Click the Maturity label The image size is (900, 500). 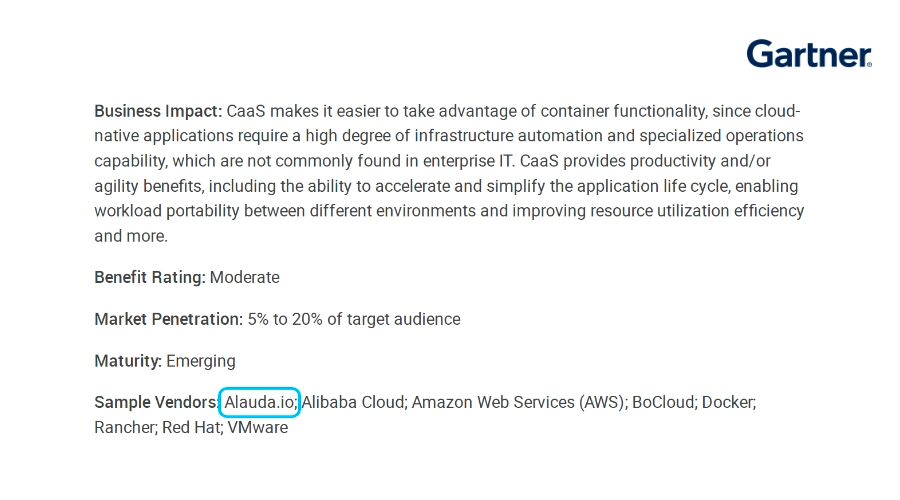(x=127, y=360)
